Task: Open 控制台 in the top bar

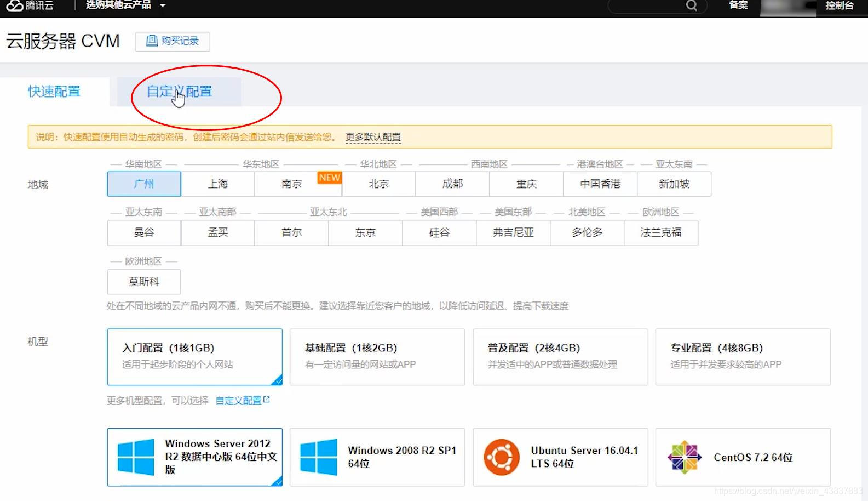Action: (x=840, y=5)
